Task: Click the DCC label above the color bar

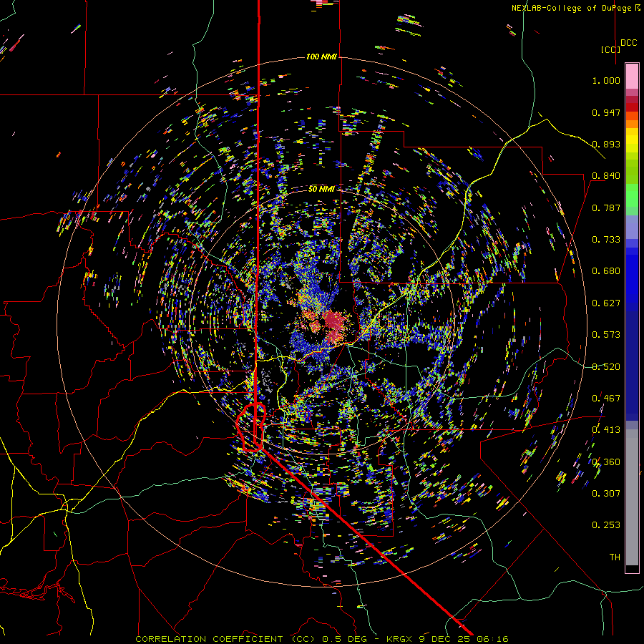Action: point(628,43)
